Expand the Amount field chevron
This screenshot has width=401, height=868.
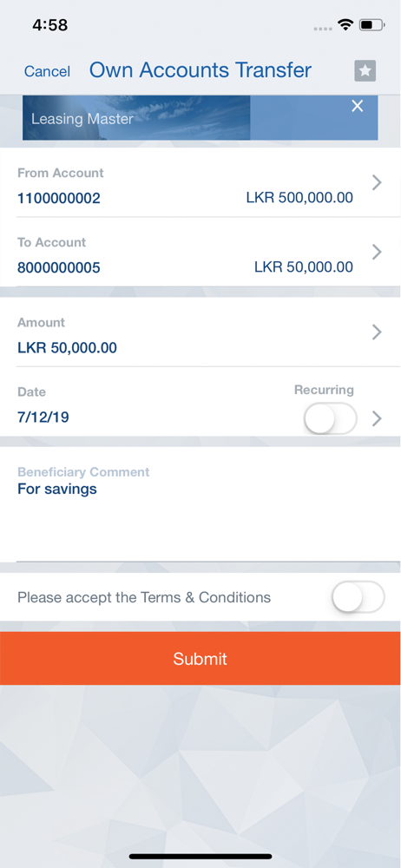click(x=377, y=332)
